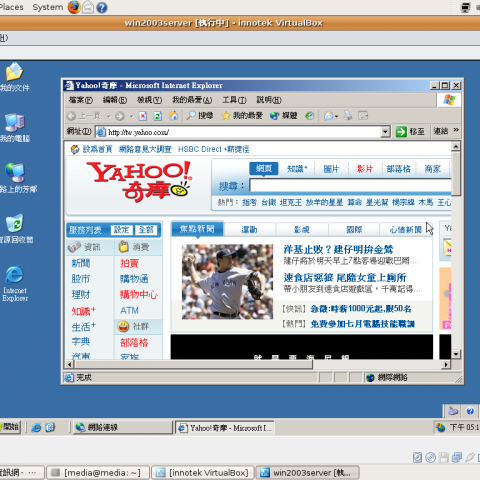Click the VirtualBox CD-ROM status icon
This screenshot has height=480, width=480.
(430, 457)
